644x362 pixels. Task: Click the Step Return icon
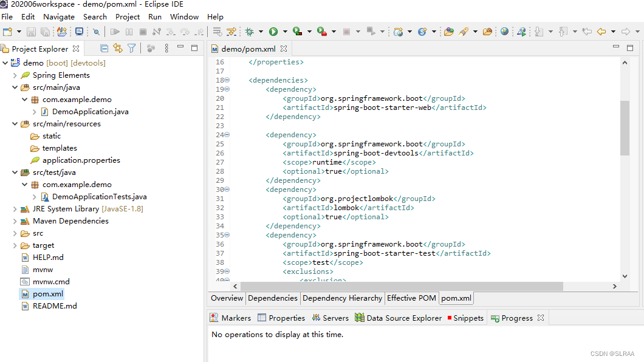pyautogui.click(x=199, y=32)
